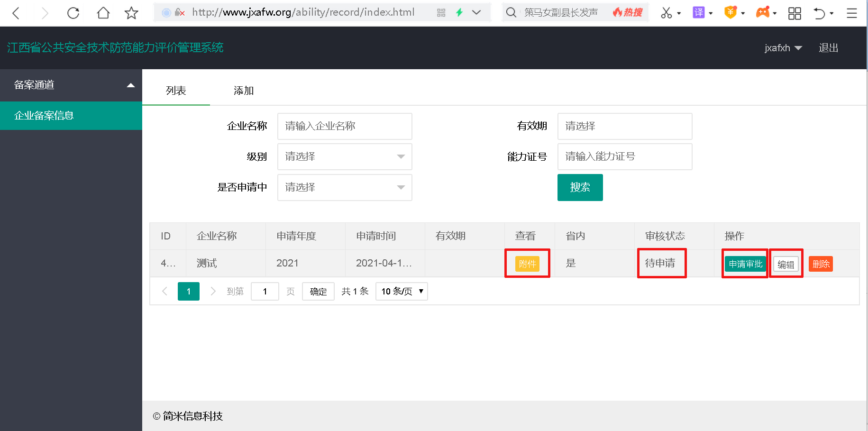868x431 pixels.
Task: Click the lightning speed mode icon
Action: (459, 13)
